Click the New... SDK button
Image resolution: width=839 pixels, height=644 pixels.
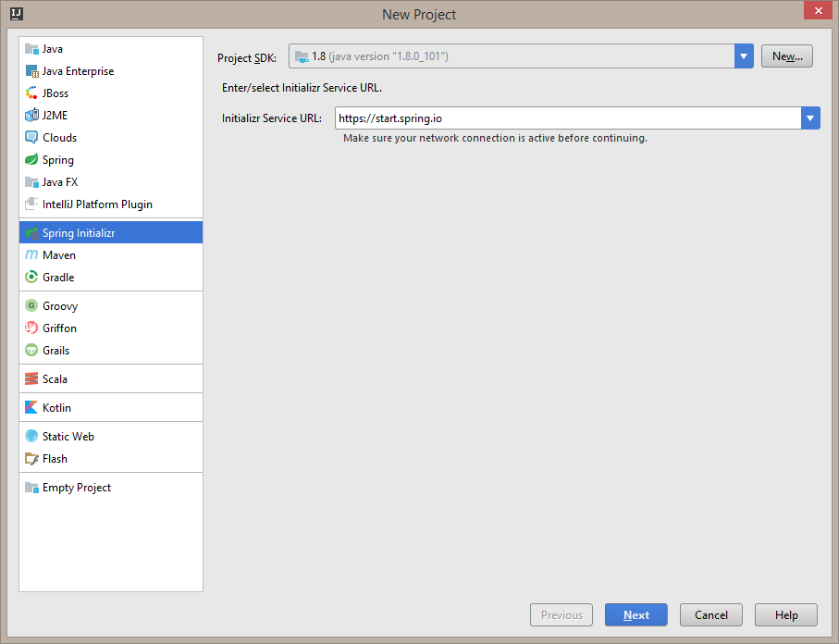pyautogui.click(x=787, y=56)
